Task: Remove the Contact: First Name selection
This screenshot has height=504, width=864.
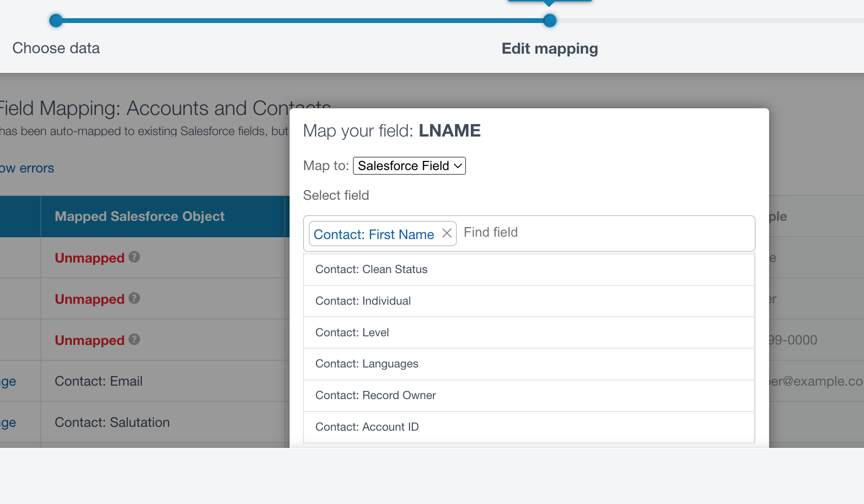Action: click(447, 233)
